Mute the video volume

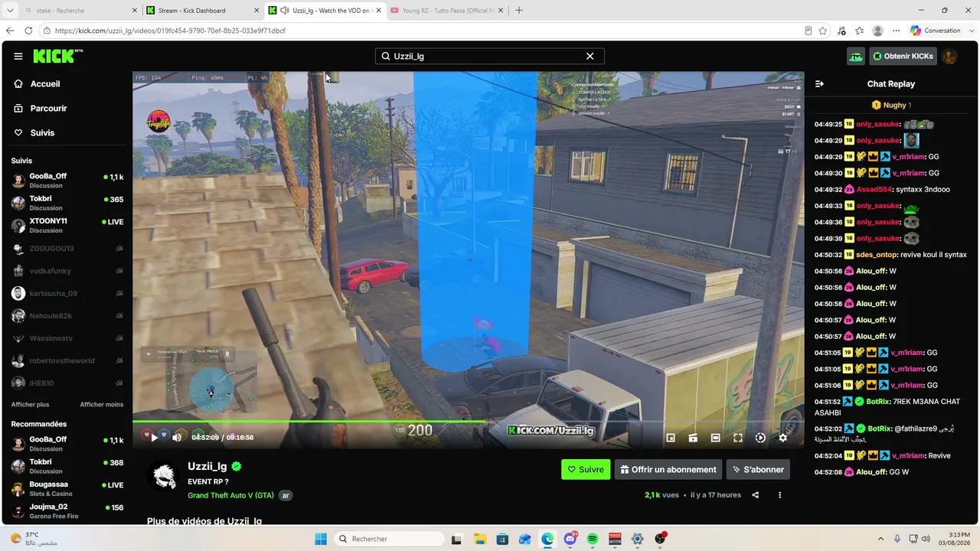click(x=177, y=438)
